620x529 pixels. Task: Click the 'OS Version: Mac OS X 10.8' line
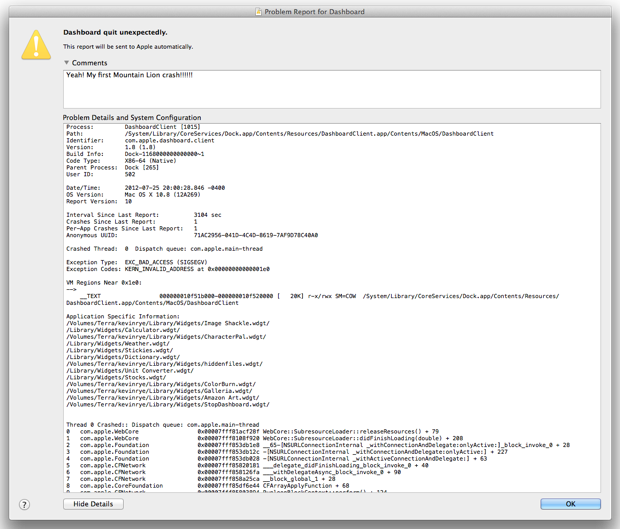133,195
